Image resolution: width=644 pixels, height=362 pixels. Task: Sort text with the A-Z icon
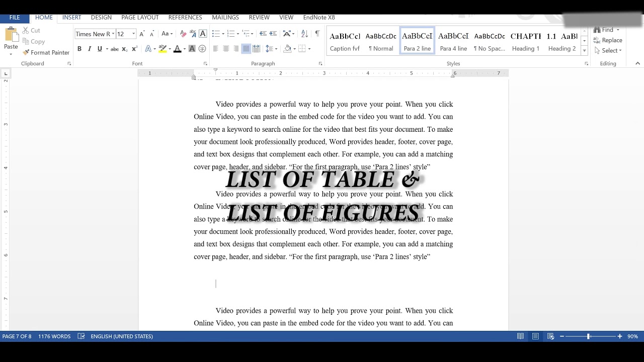pos(304,34)
